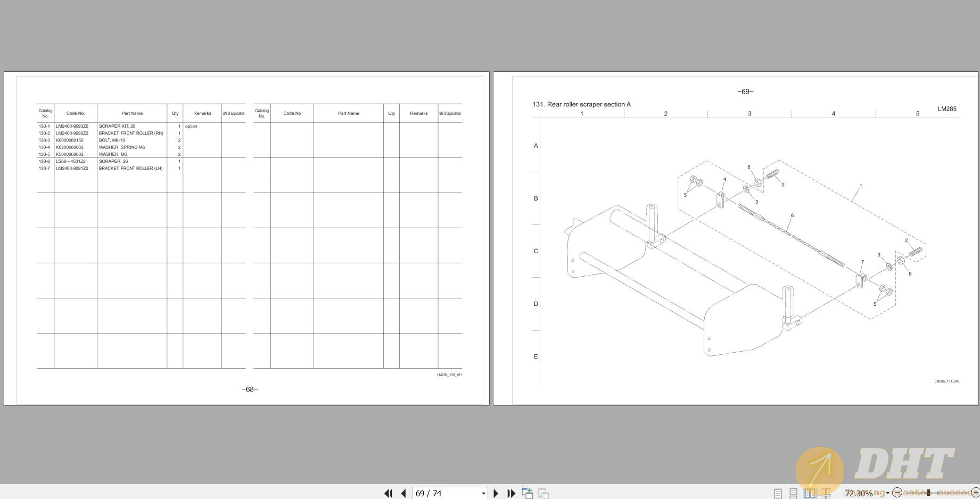This screenshot has width=980, height=499.
Task: Click inside the 69 / 74 page field
Action: (x=437, y=493)
